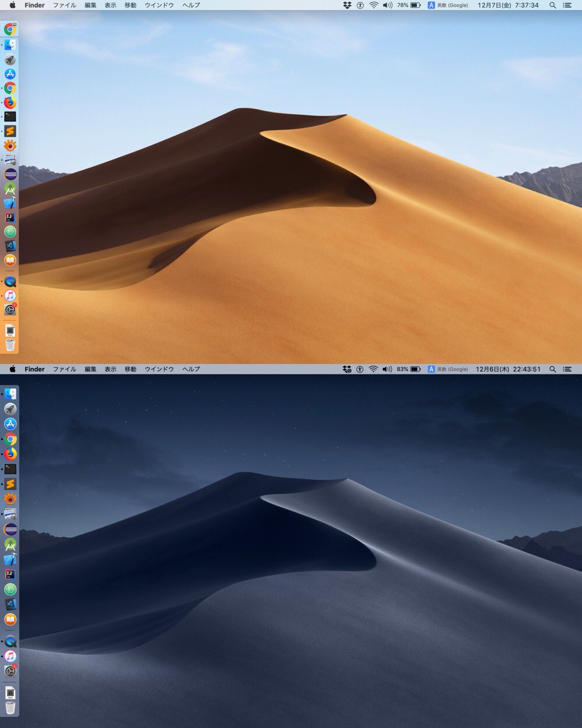Viewport: 582px width, 728px height.
Task: Click the 83% battery status indicator
Action: point(409,369)
